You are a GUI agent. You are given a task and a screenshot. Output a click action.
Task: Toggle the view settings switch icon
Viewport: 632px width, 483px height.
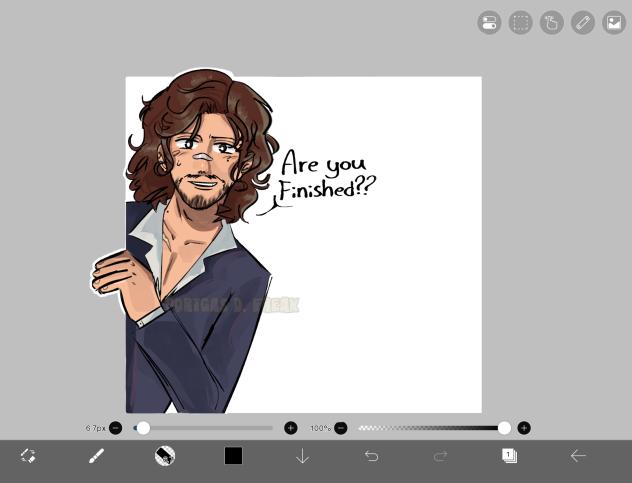pos(489,23)
